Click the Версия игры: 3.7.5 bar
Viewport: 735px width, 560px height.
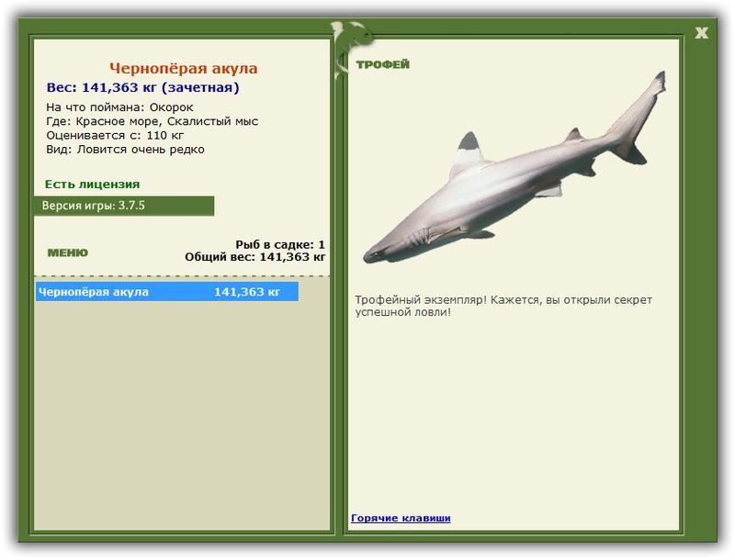coord(124,206)
